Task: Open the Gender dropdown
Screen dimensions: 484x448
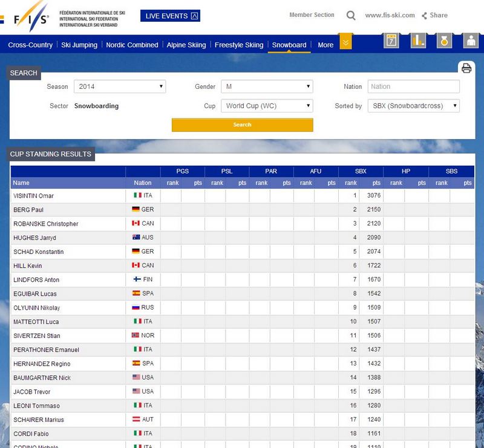Action: pos(267,87)
